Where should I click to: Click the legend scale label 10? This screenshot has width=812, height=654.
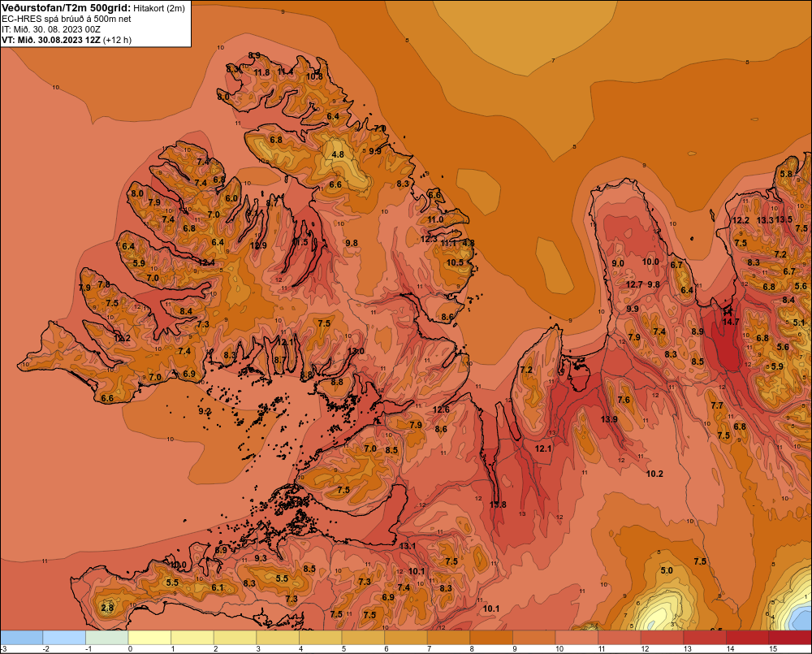[x=559, y=649]
